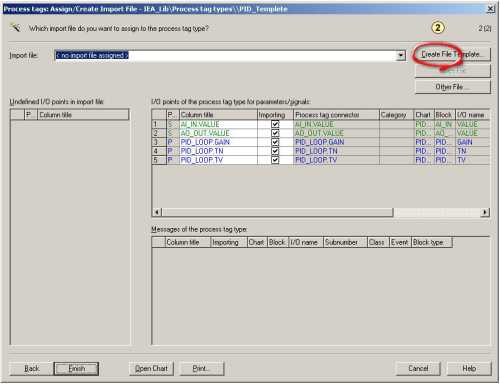The width and height of the screenshot is (500, 384).
Task: Click the Create File Template button
Action: 453,54
